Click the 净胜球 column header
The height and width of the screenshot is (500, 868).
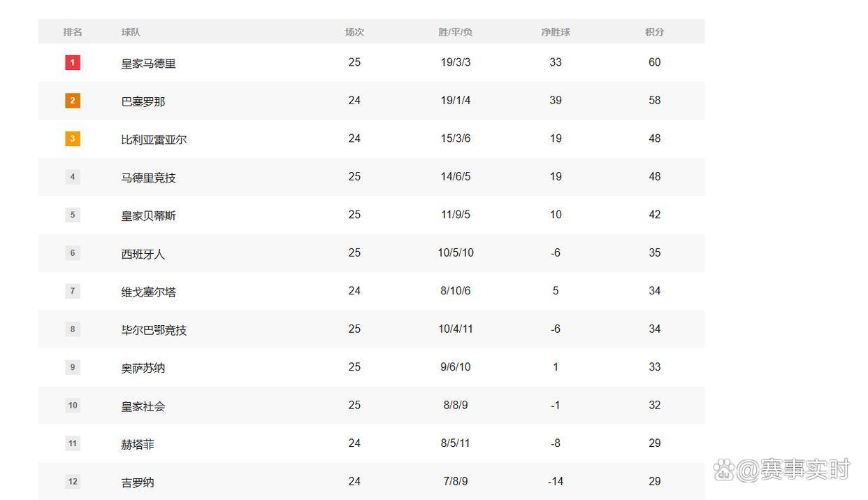tap(556, 32)
